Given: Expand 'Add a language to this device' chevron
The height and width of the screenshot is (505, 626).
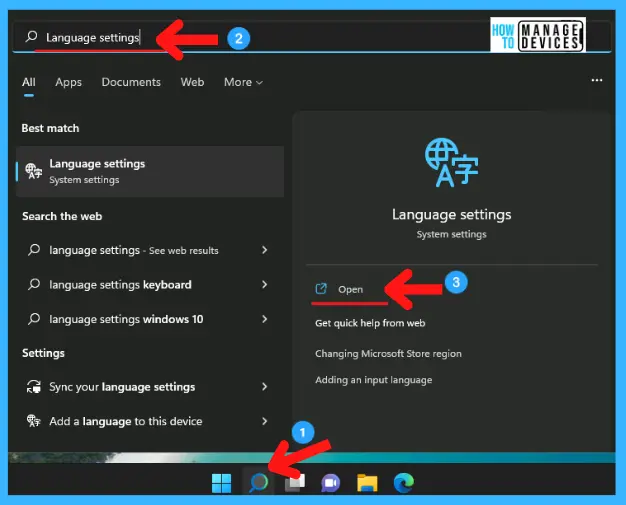Looking at the screenshot, I should coord(264,421).
